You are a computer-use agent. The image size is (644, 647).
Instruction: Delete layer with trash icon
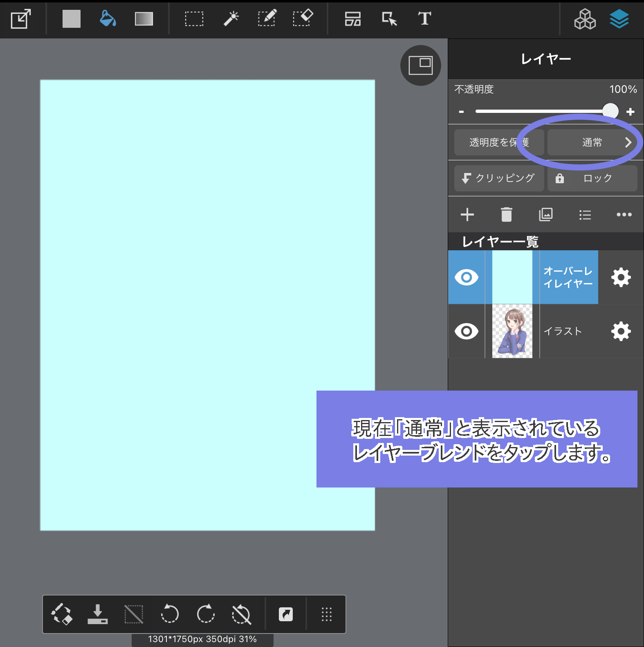pos(506,215)
